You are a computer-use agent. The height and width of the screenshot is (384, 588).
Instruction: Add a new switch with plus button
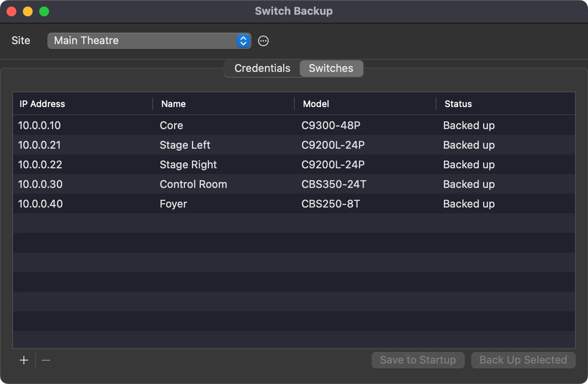24,360
